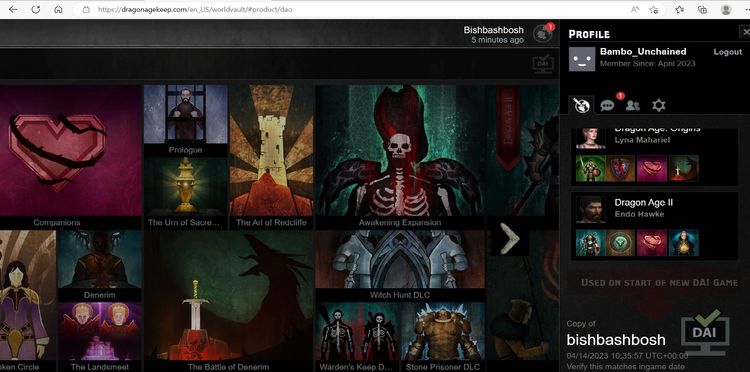Click the Dragon Age II title text

click(643, 203)
